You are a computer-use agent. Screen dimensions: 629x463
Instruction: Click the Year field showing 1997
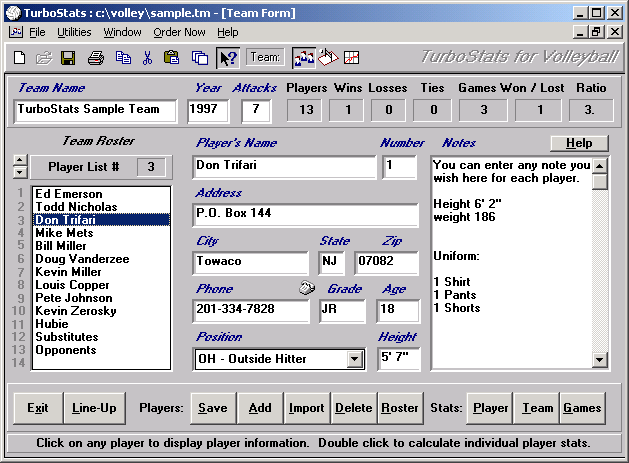[208, 110]
